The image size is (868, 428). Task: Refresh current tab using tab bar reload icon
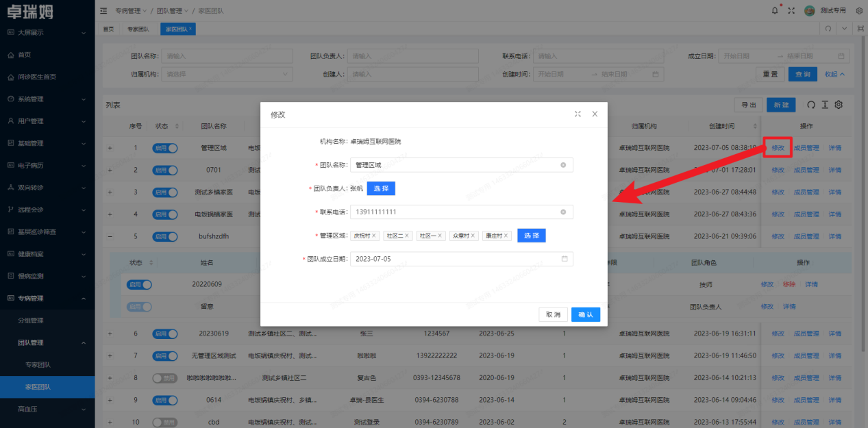click(828, 29)
